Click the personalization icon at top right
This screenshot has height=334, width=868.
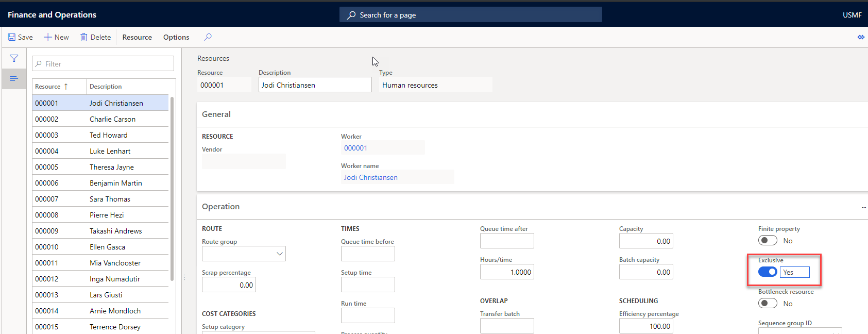[x=861, y=37]
